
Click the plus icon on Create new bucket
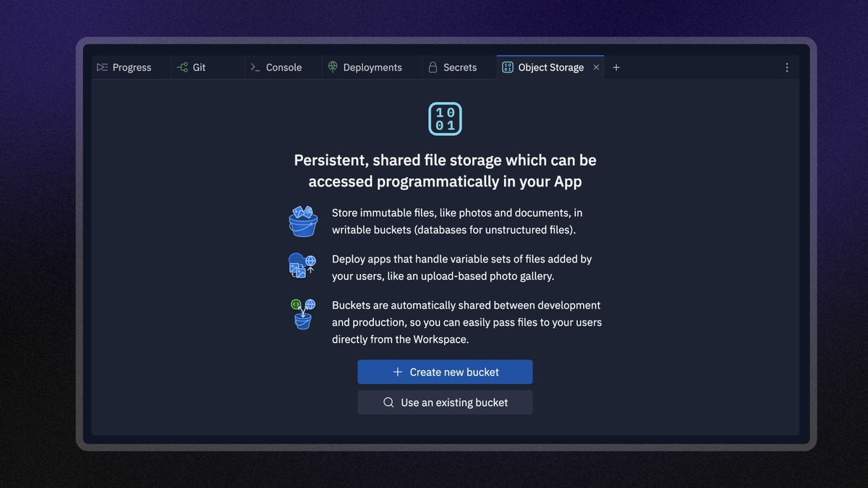[x=396, y=372]
